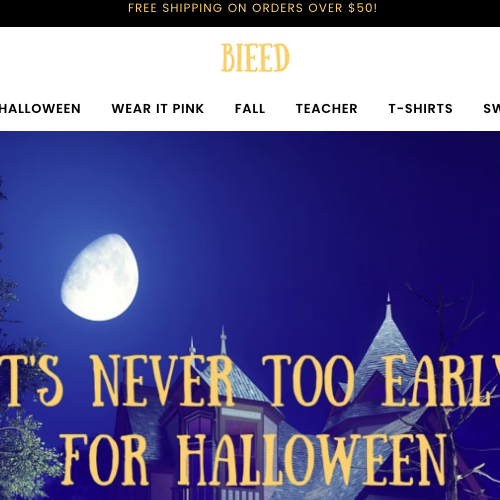
Task: Click the purple lit window of the house
Action: [201, 427]
